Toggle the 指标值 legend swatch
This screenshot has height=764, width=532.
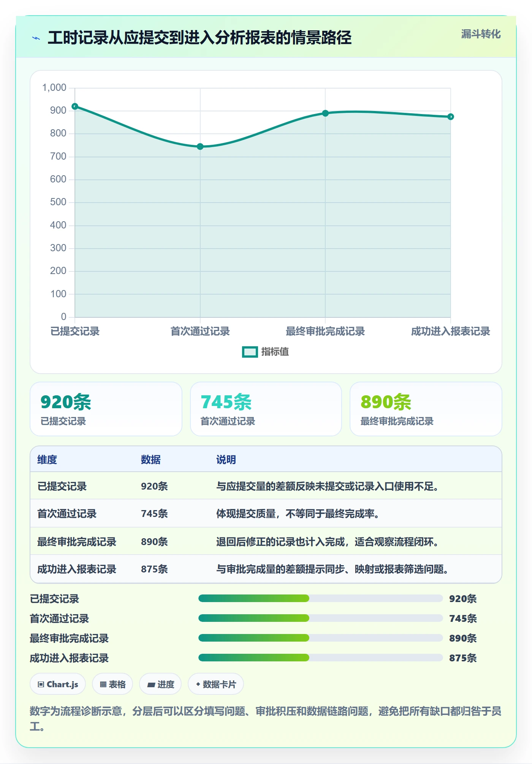(250, 352)
